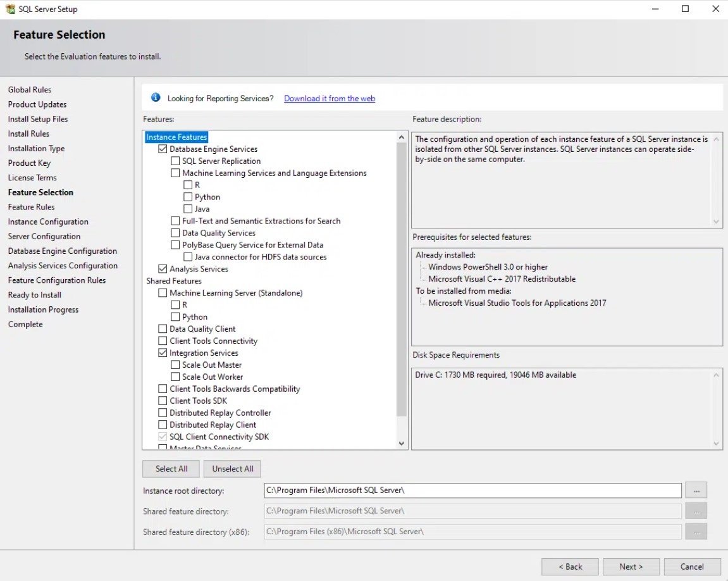728x581 pixels.
Task: Enable Distributed Replay Client
Action: 163,425
